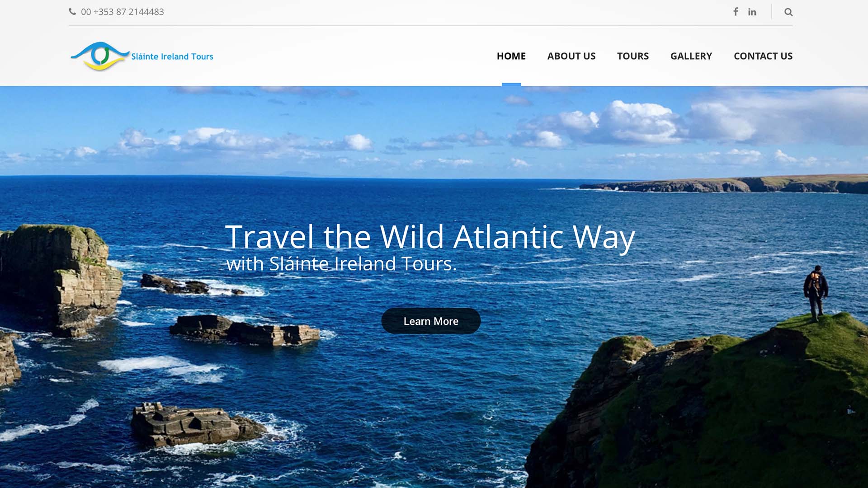Click the hiker standing on the cliff
Image resolution: width=868 pixels, height=488 pixels.
tap(816, 293)
